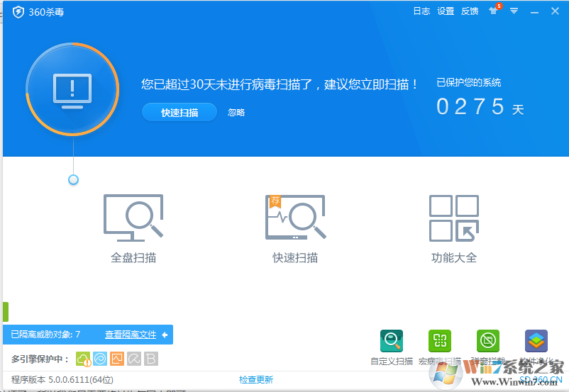Toggle the grey B engine icon
569x392 pixels.
pyautogui.click(x=151, y=359)
